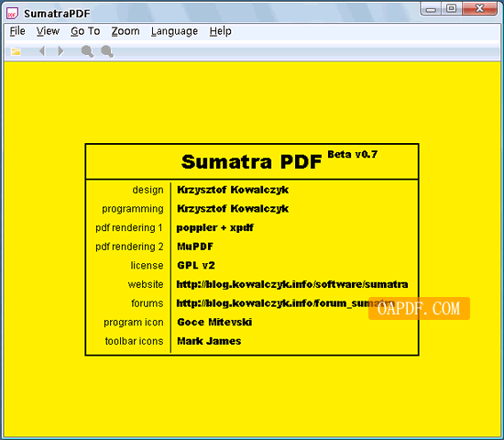The height and width of the screenshot is (440, 504).
Task: Click the pdf rendering 1 label
Action: [129, 227]
